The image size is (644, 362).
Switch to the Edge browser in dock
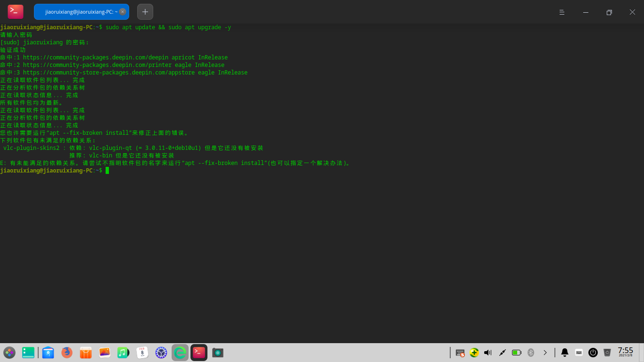[x=180, y=353]
